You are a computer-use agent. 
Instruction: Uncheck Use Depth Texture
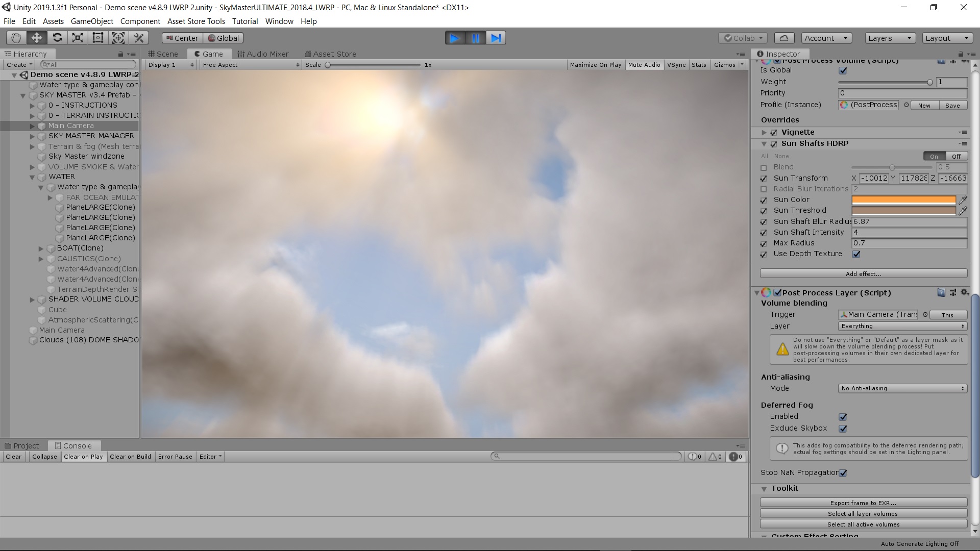[x=856, y=255]
